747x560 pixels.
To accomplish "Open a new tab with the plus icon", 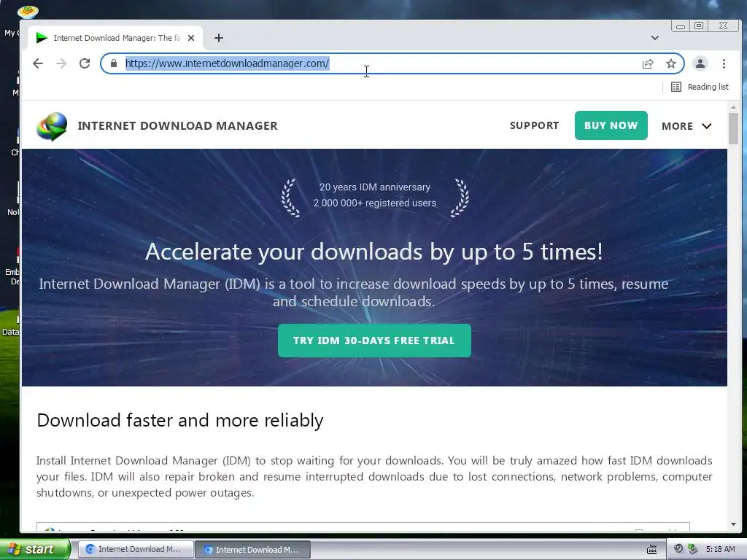I will tap(219, 38).
